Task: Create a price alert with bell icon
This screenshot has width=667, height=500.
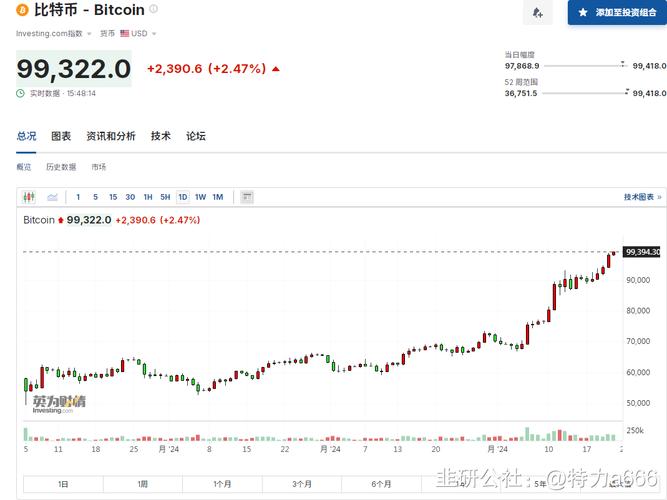Action: point(538,12)
